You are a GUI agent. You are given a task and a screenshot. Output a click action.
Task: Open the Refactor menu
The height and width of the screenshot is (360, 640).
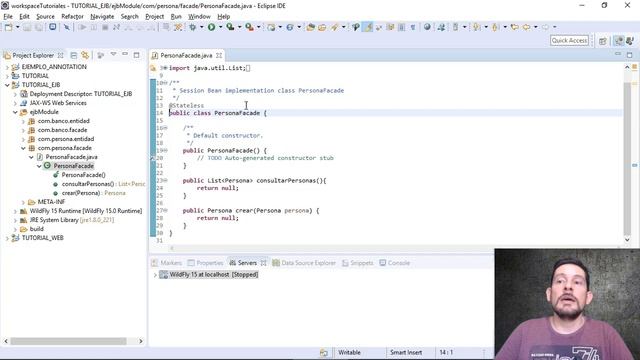tap(72, 17)
